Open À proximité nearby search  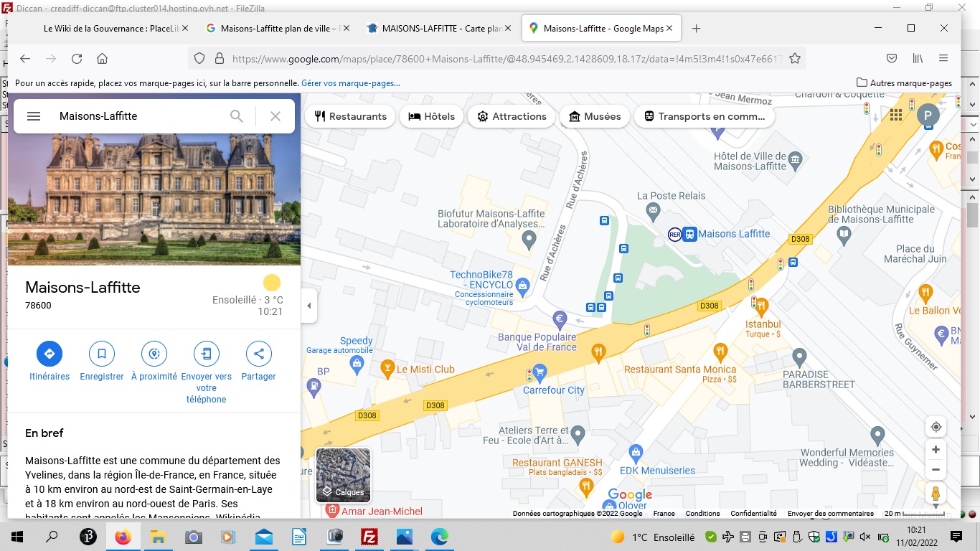(x=154, y=354)
